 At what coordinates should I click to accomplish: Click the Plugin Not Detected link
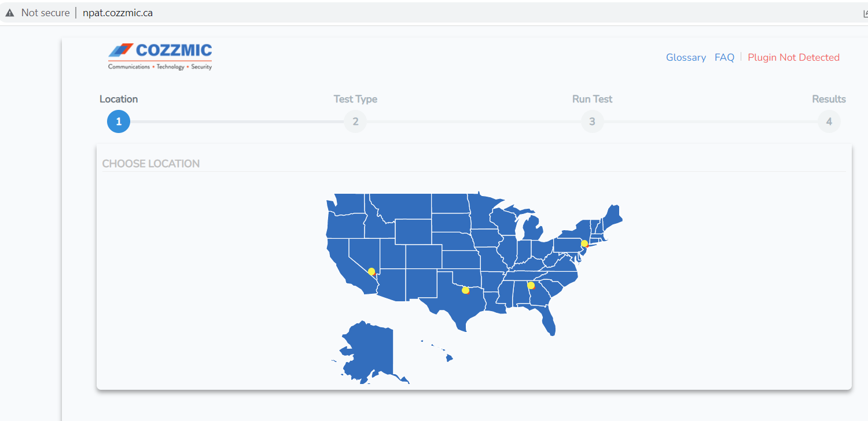(x=793, y=57)
